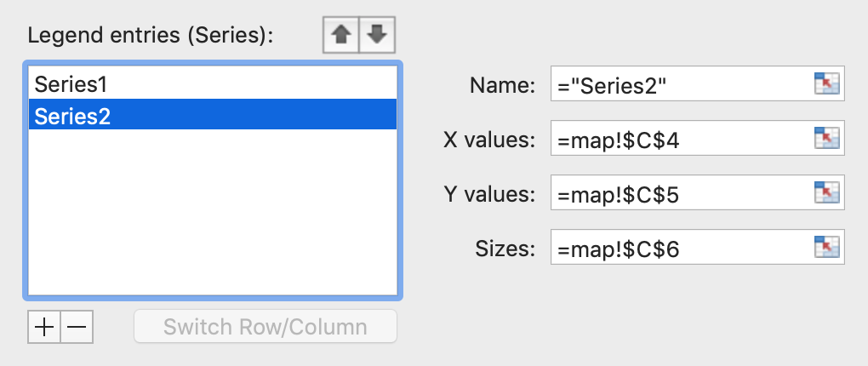Click the Switch Row/Column button
Image resolution: width=868 pixels, height=366 pixels.
[266, 327]
